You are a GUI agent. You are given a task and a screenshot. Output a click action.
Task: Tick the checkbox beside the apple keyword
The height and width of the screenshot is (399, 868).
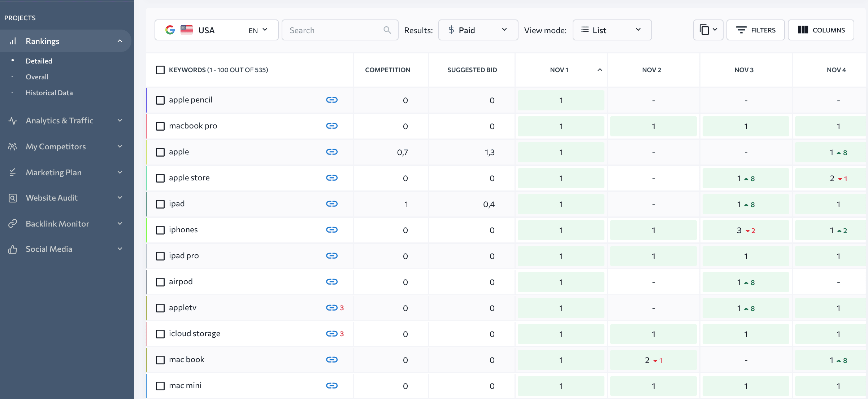pos(160,152)
